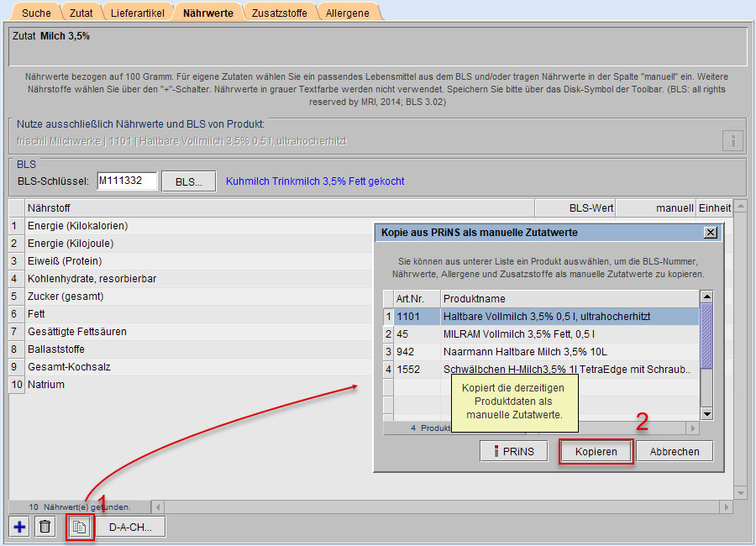Viewport: 756px width, 546px height.
Task: Click the trash delete icon
Action: pyautogui.click(x=46, y=527)
